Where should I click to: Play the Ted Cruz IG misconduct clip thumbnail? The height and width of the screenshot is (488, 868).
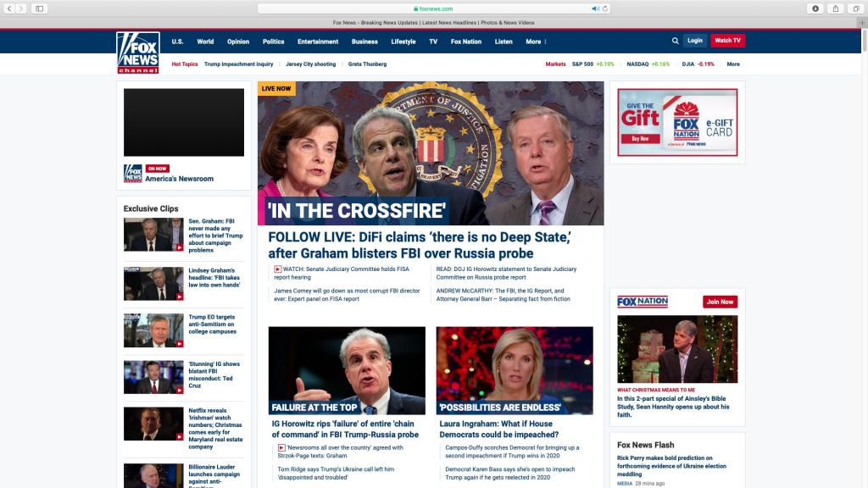pos(153,377)
